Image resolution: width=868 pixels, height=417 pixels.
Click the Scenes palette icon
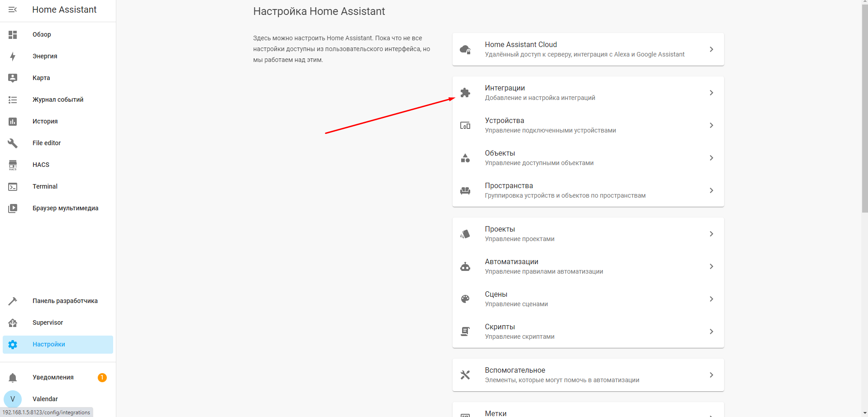click(x=465, y=299)
